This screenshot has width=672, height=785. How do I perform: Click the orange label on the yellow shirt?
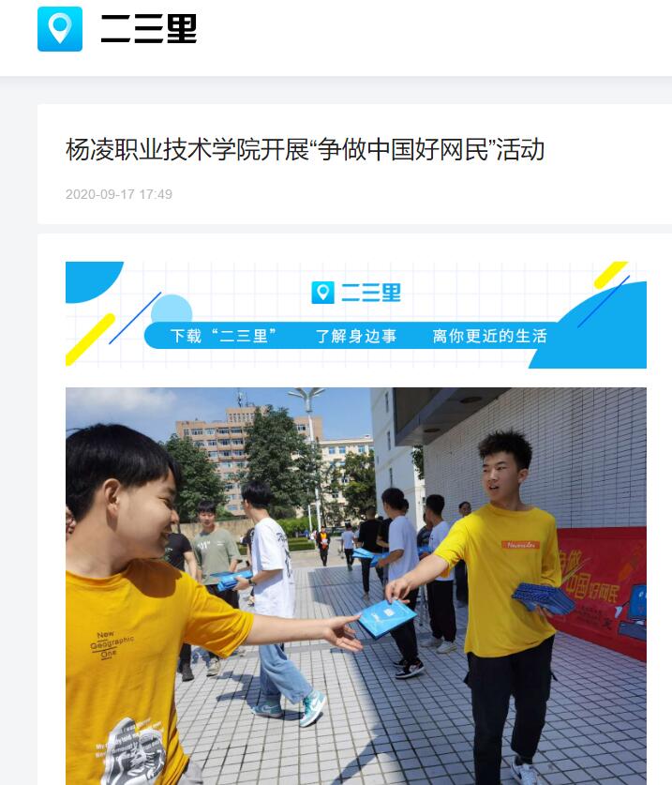coord(520,545)
